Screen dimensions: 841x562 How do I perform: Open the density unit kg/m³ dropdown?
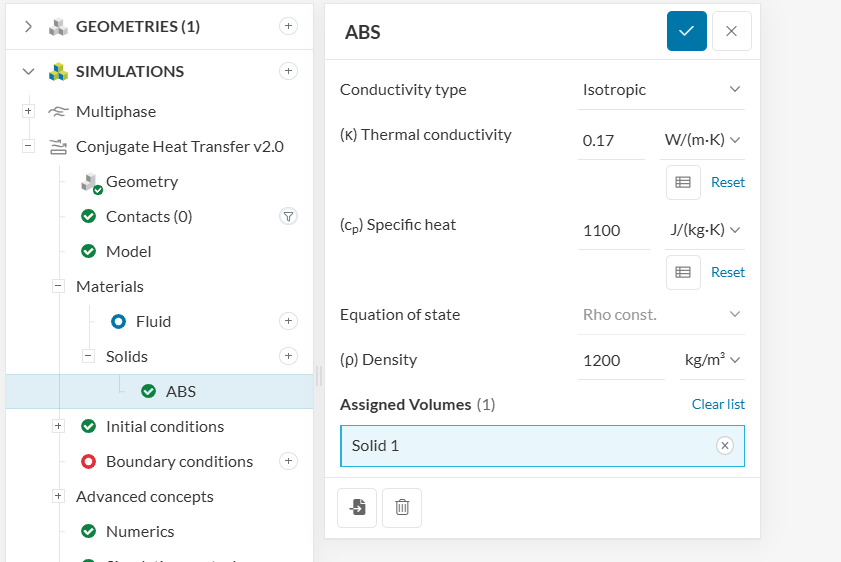712,360
